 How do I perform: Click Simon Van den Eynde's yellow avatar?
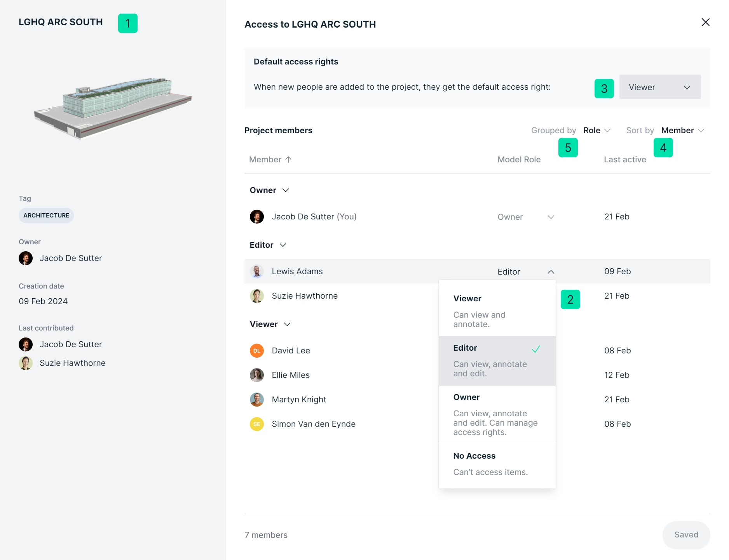click(256, 424)
